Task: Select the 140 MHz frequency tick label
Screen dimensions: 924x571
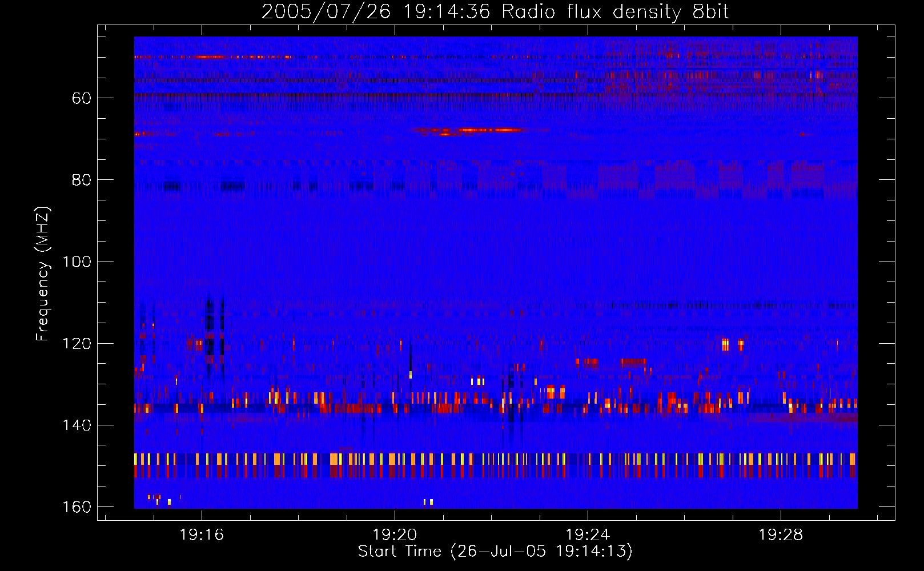Action: point(77,425)
